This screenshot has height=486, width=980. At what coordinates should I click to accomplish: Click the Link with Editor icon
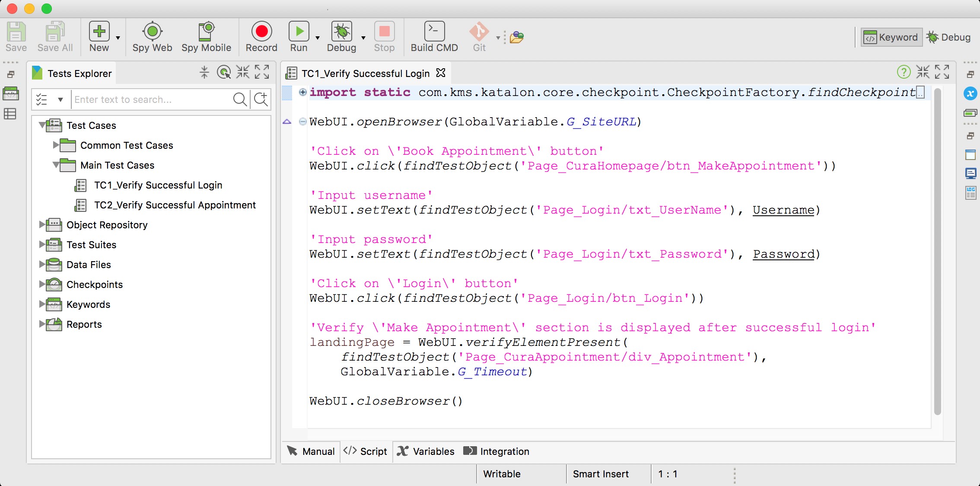coord(224,72)
